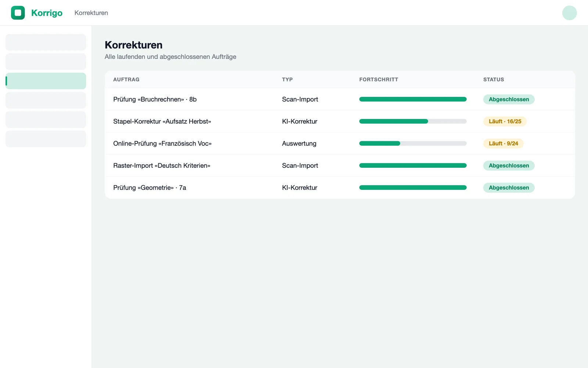Open Stapel-Korrektur «Aufsatz Herbst» row
Viewport: 588px width, 368px height.
point(340,121)
